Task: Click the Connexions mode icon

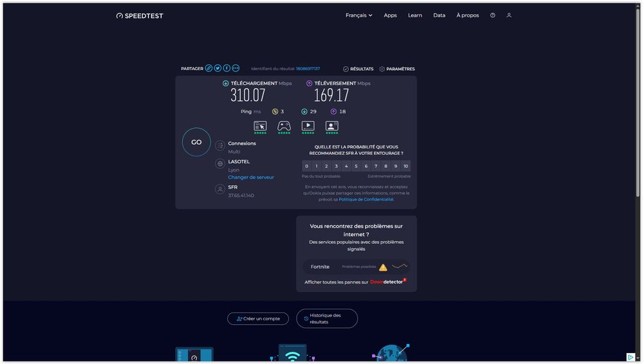Action: 220,145
